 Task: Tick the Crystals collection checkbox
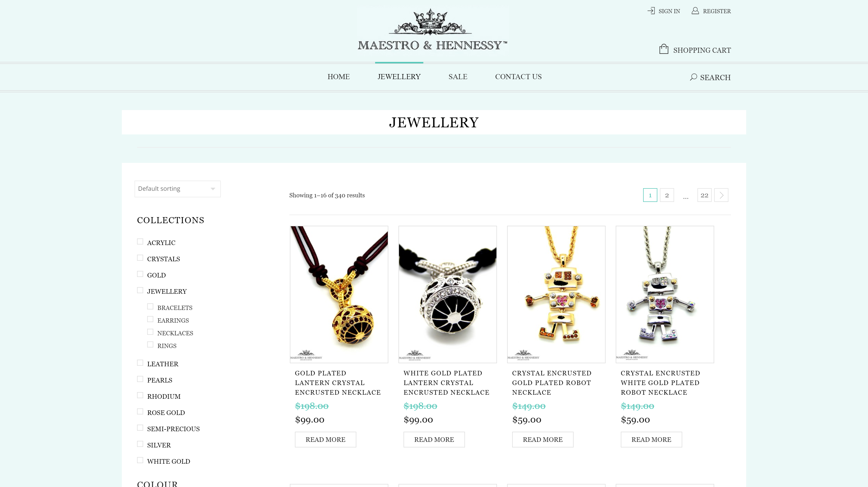pyautogui.click(x=140, y=258)
